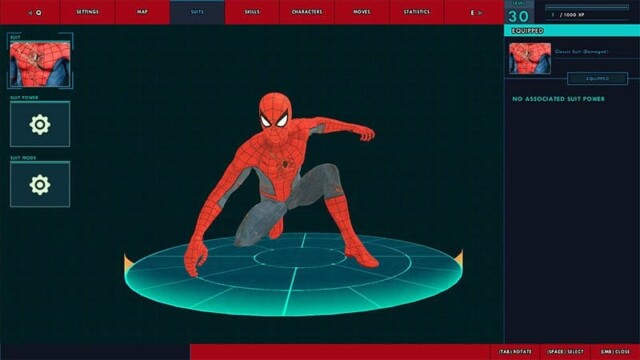Go to the Moves tab

pos(362,12)
